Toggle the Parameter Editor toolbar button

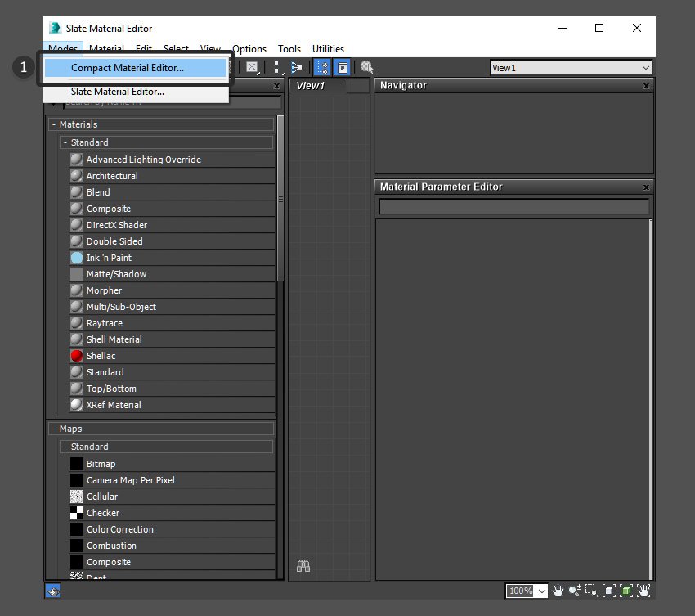[x=343, y=68]
